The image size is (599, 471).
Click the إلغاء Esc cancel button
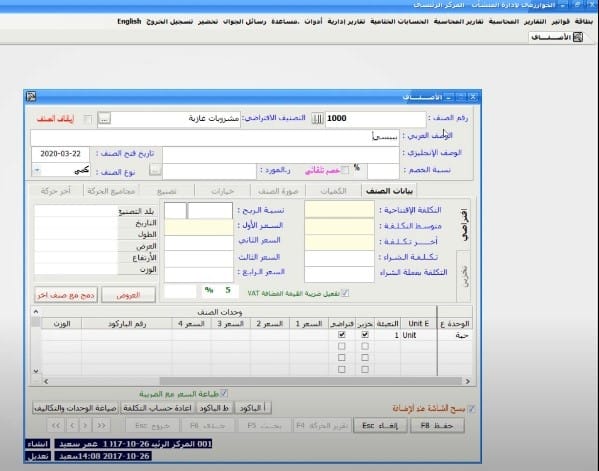[380, 425]
